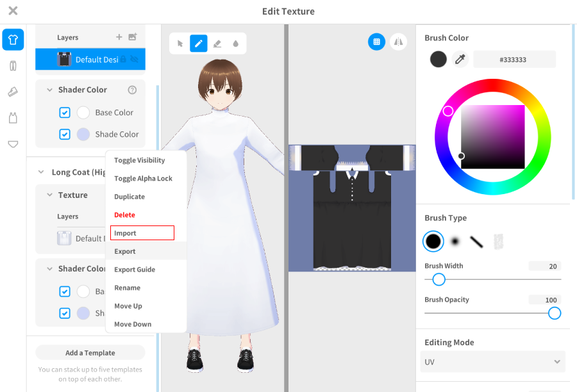The height and width of the screenshot is (392, 577).
Task: Choose the airbrush soft brush type
Action: [455, 241]
